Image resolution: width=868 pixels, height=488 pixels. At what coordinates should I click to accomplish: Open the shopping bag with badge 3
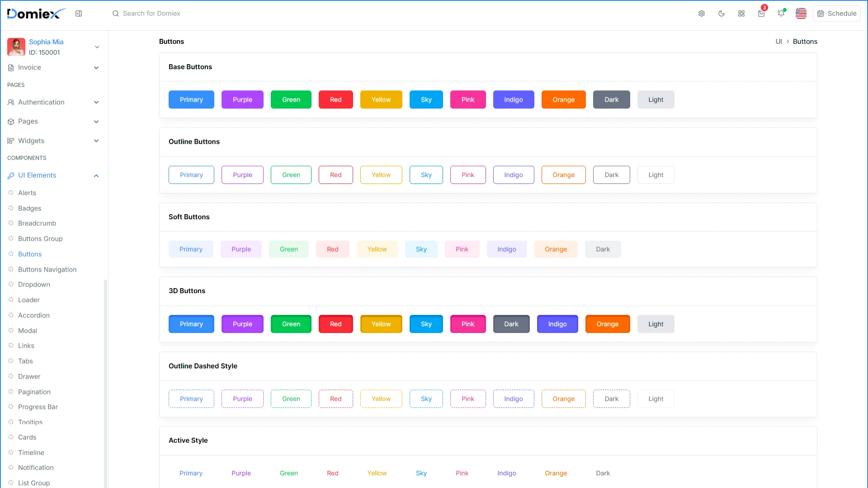pyautogui.click(x=761, y=14)
